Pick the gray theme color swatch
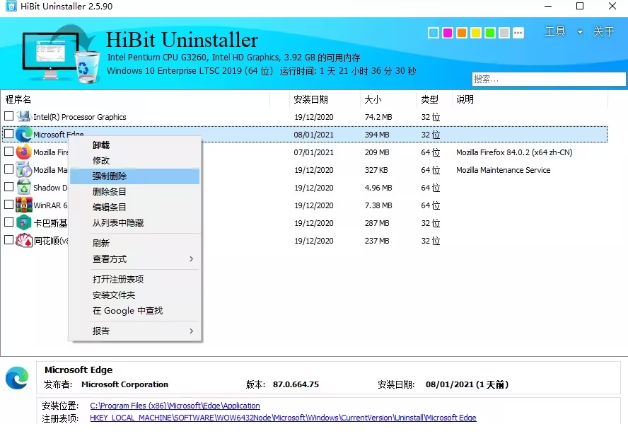 [x=504, y=33]
